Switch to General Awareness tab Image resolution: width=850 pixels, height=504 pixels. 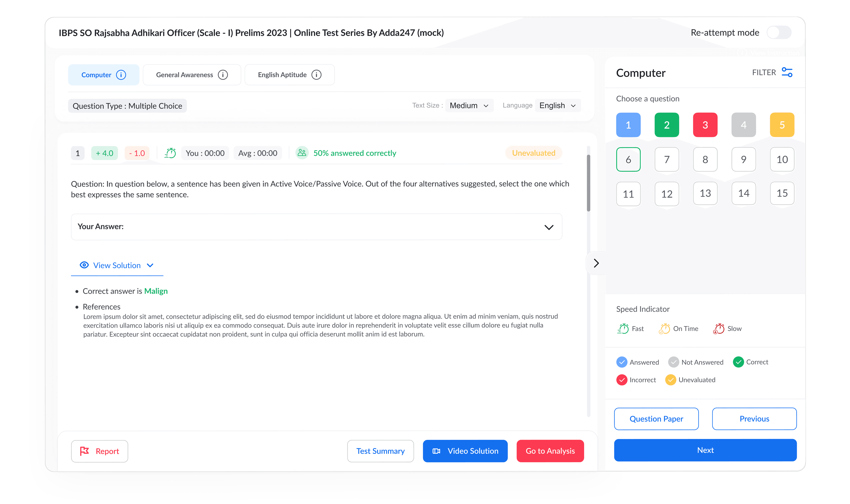[x=184, y=75]
